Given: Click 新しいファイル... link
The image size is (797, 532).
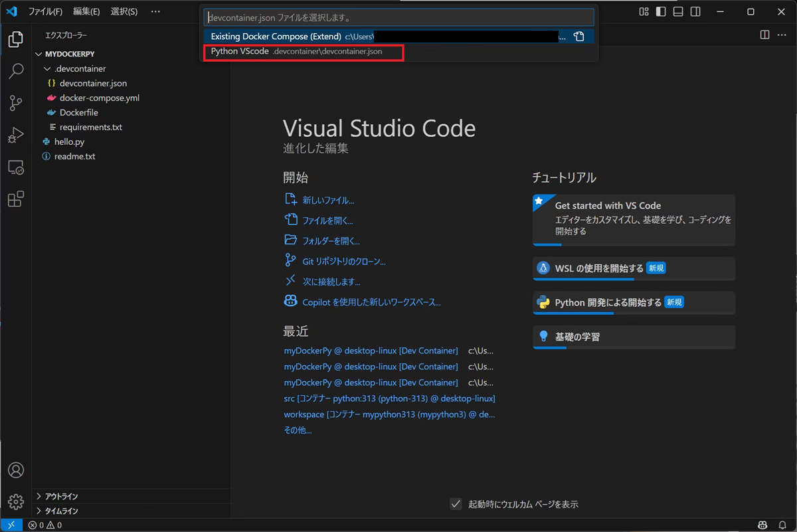Looking at the screenshot, I should 328,200.
